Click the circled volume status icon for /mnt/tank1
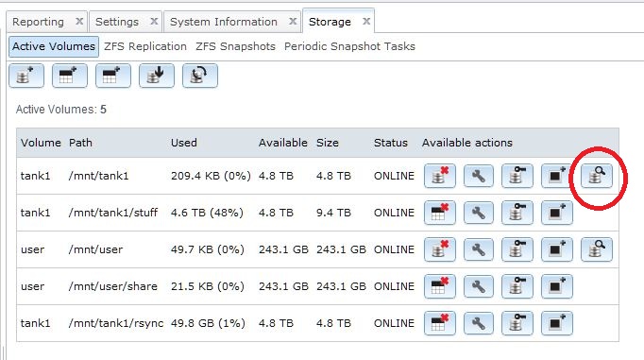644x360 pixels. 597,176
